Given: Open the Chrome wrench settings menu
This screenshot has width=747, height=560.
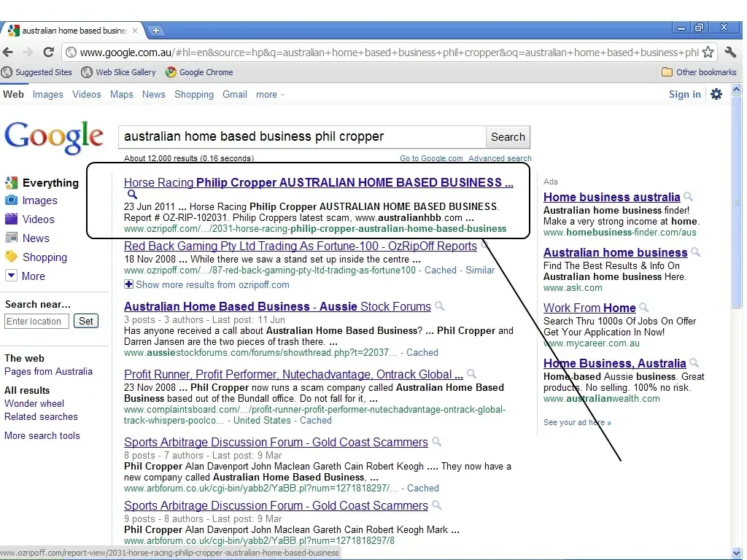Looking at the screenshot, I should [x=730, y=52].
